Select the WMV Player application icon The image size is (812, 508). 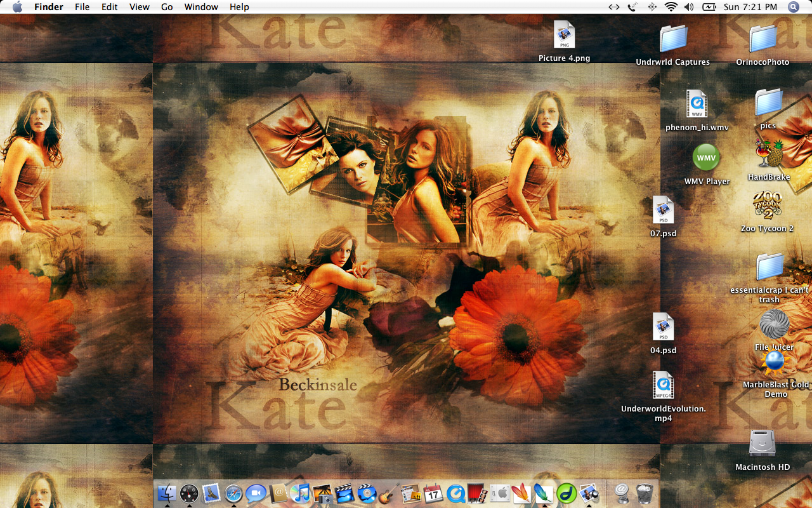pos(706,157)
